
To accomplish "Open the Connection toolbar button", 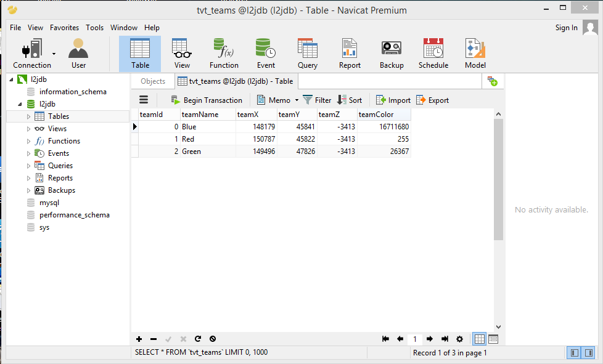I will point(32,54).
